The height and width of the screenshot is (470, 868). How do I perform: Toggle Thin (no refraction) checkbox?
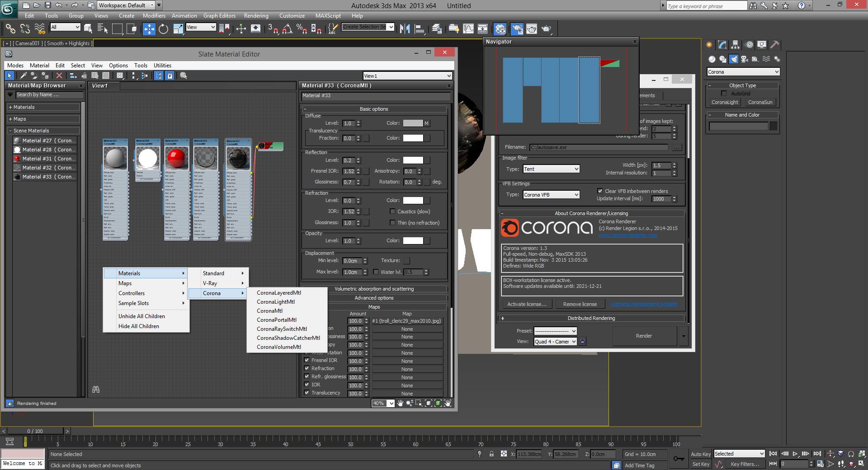coord(392,223)
